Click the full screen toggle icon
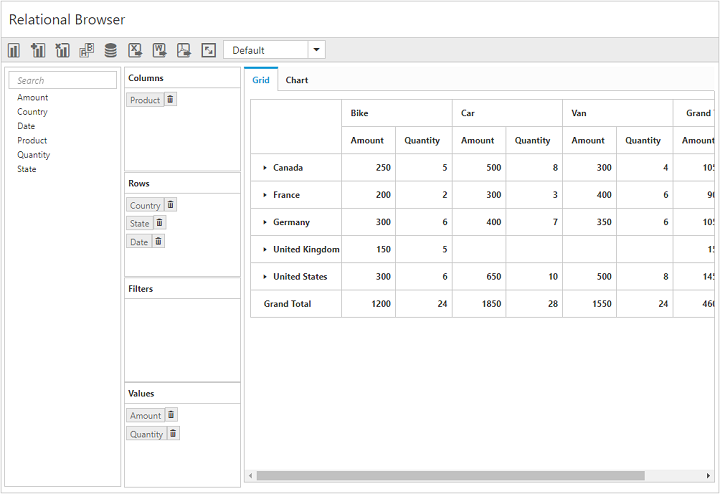Viewport: 720px width, 494px height. tap(208, 50)
